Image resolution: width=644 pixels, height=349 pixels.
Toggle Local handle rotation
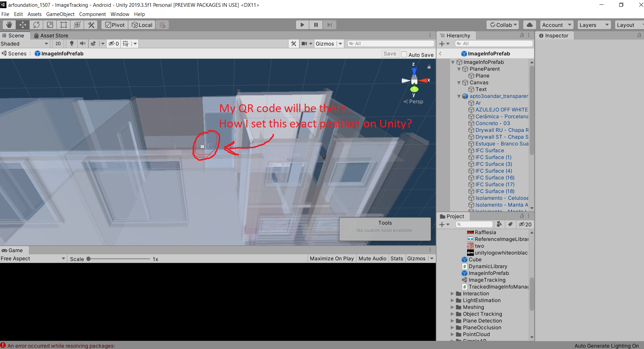(142, 24)
